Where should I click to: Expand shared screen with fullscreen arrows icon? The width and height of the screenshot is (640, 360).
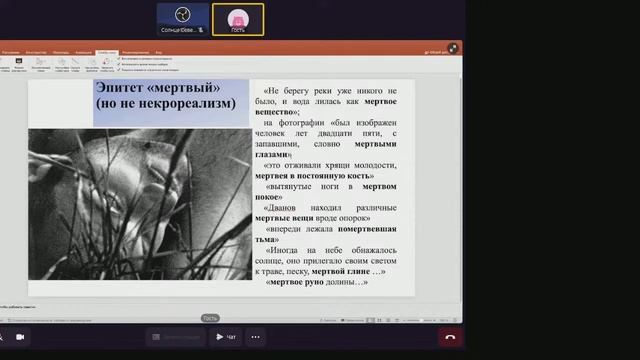click(x=453, y=49)
